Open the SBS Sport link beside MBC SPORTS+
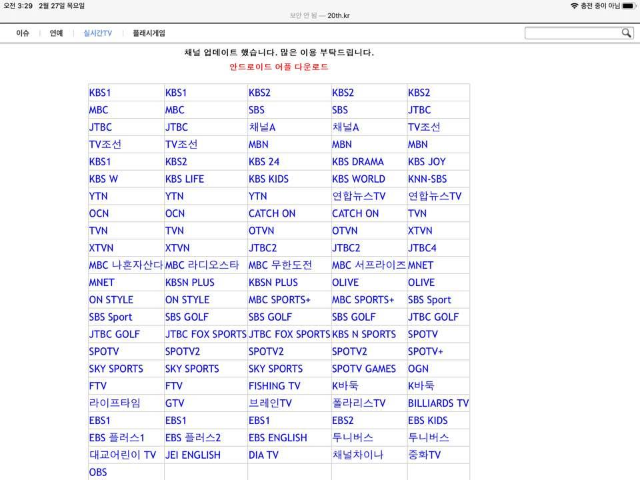 point(429,300)
